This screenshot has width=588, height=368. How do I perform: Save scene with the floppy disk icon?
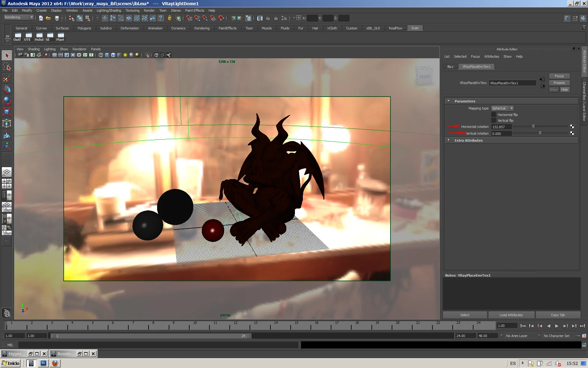pos(57,18)
